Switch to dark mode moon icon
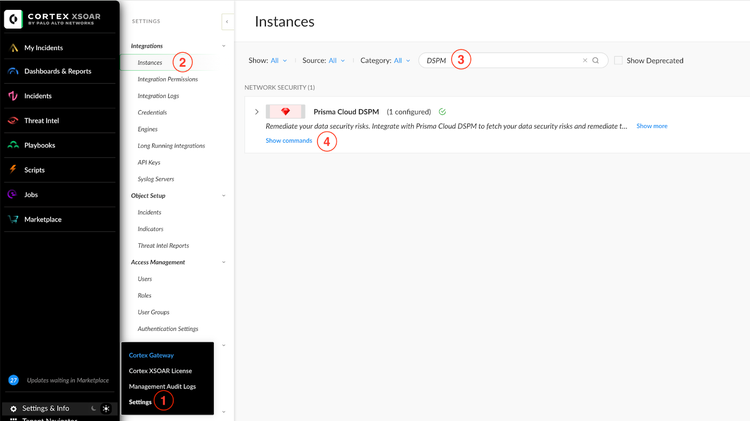 [x=93, y=408]
